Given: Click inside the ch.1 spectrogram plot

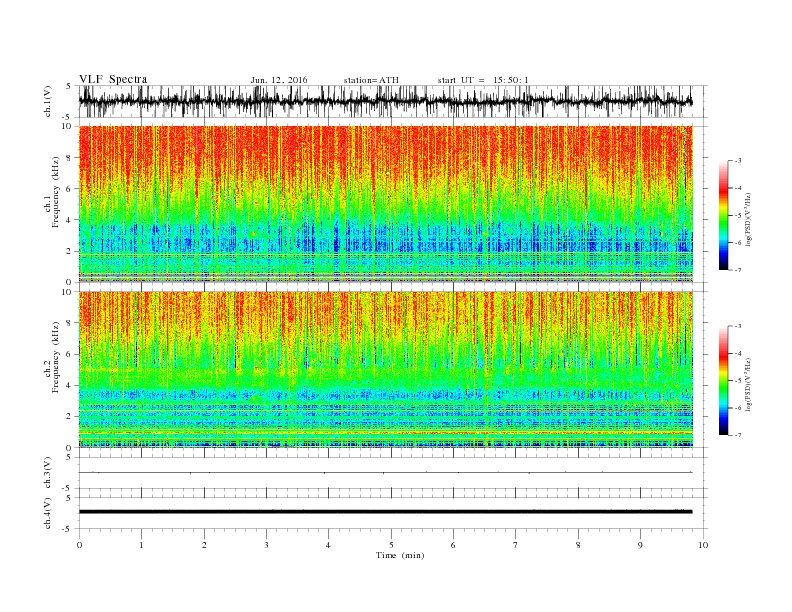Looking at the screenshot, I should point(386,204).
